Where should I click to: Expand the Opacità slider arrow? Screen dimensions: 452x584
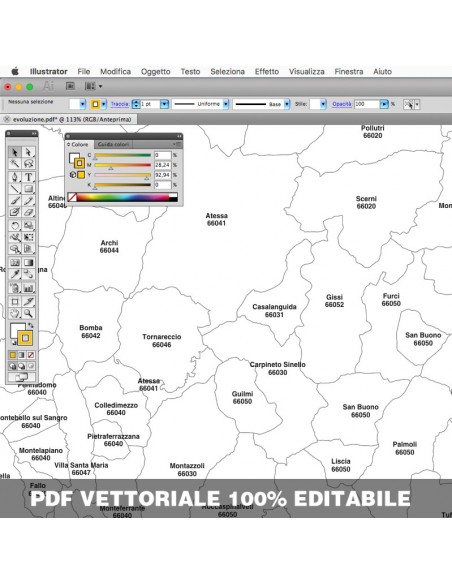coord(384,104)
